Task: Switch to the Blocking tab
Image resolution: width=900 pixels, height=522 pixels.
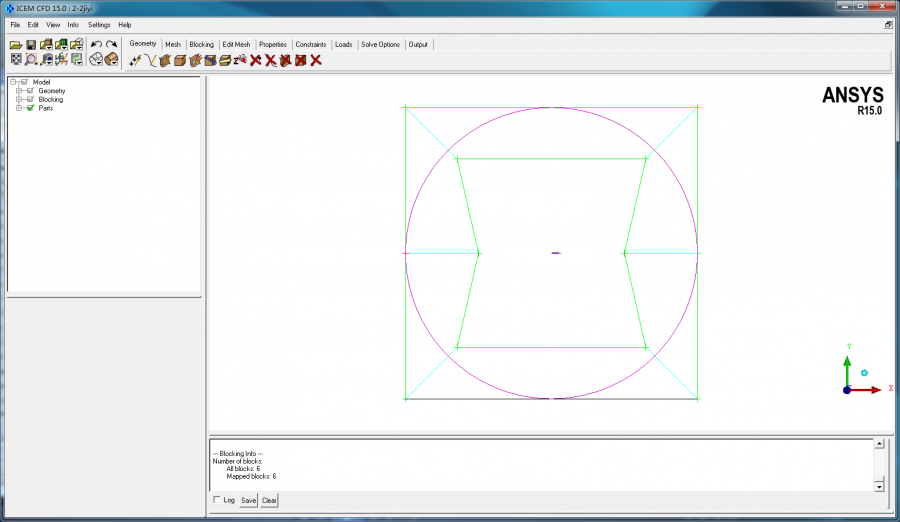Action: pos(202,44)
